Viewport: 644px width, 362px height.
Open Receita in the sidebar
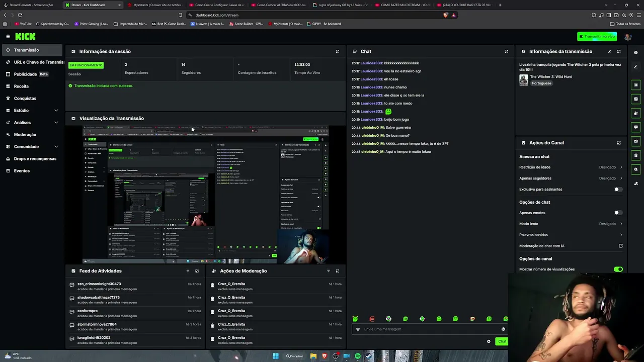point(32,86)
